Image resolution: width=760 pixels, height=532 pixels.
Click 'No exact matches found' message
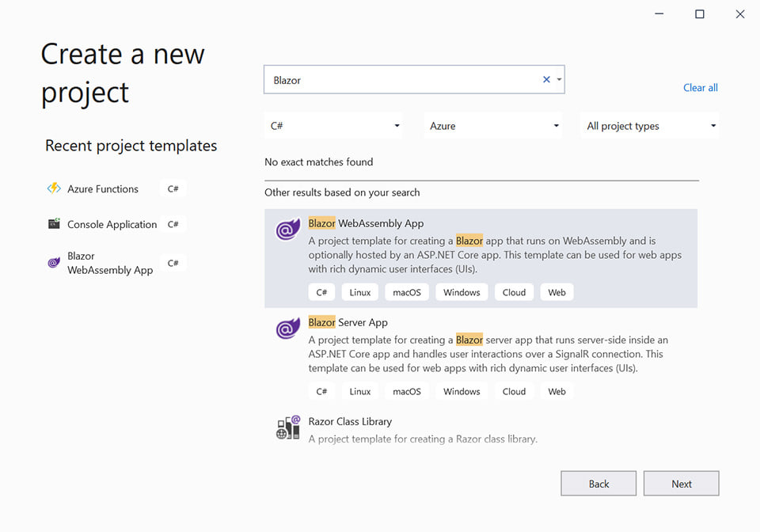tap(318, 161)
